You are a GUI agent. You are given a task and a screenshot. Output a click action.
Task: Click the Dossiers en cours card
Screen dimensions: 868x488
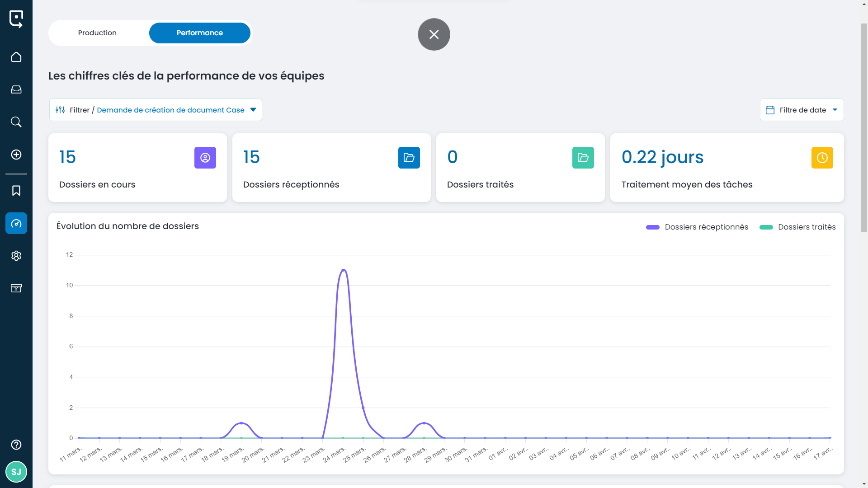pos(137,168)
